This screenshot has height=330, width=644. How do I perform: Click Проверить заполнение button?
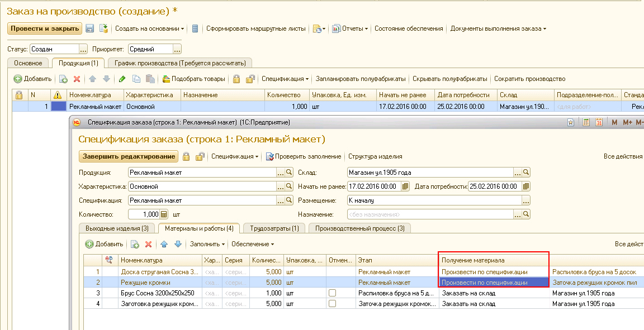(304, 156)
